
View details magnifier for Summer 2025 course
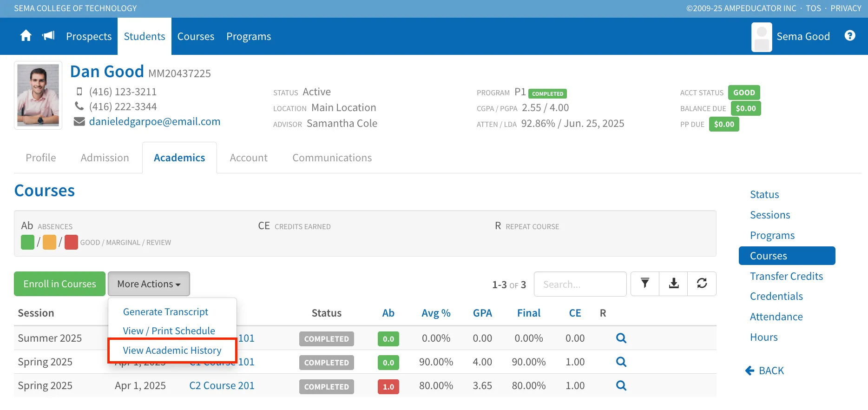621,338
